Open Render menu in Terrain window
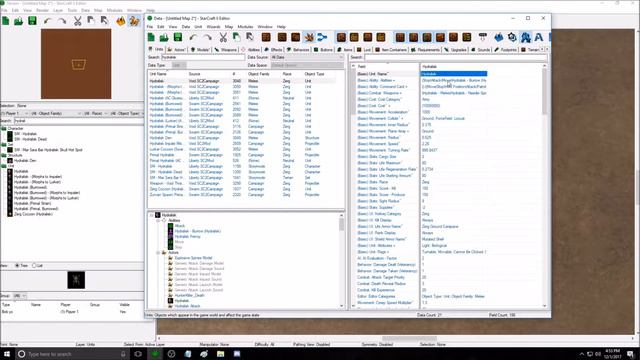640x360 pixels. pos(42,10)
